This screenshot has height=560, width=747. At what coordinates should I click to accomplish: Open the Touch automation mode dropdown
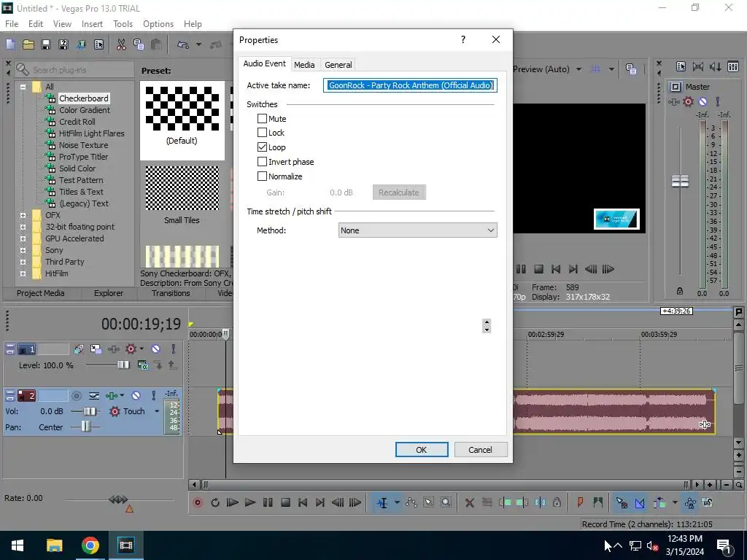157,411
